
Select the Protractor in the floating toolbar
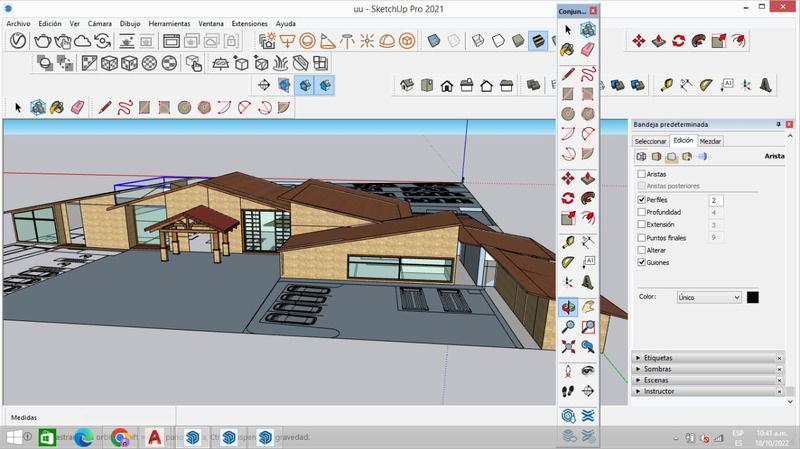click(568, 262)
